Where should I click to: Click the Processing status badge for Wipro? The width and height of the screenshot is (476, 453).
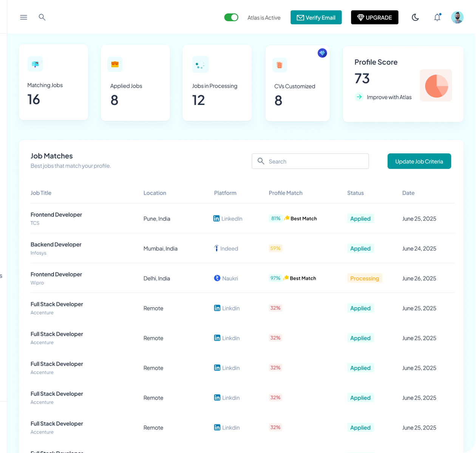365,279
